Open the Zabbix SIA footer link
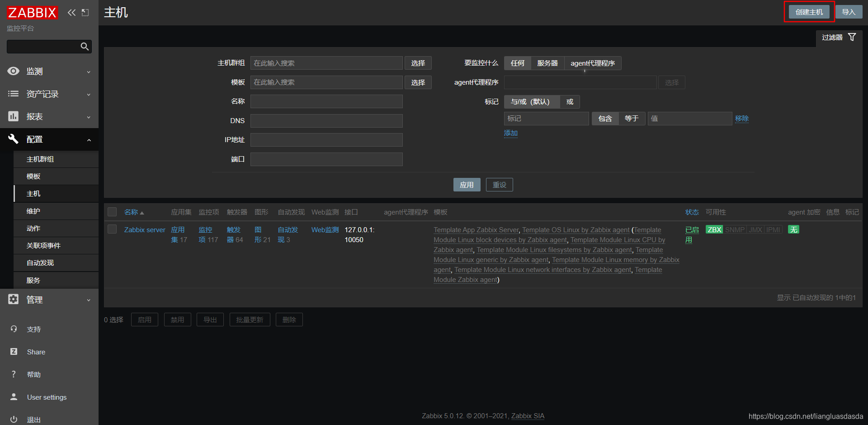 coord(528,416)
